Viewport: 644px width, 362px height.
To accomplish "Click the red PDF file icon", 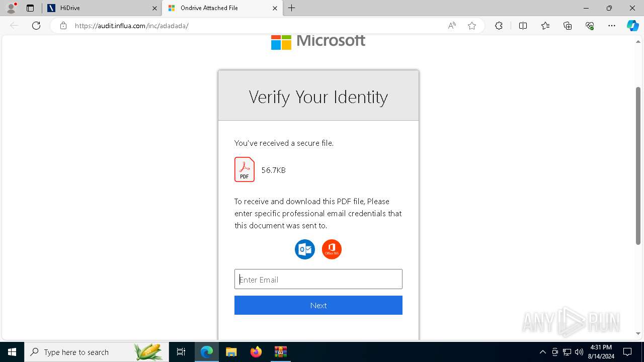I will [245, 169].
